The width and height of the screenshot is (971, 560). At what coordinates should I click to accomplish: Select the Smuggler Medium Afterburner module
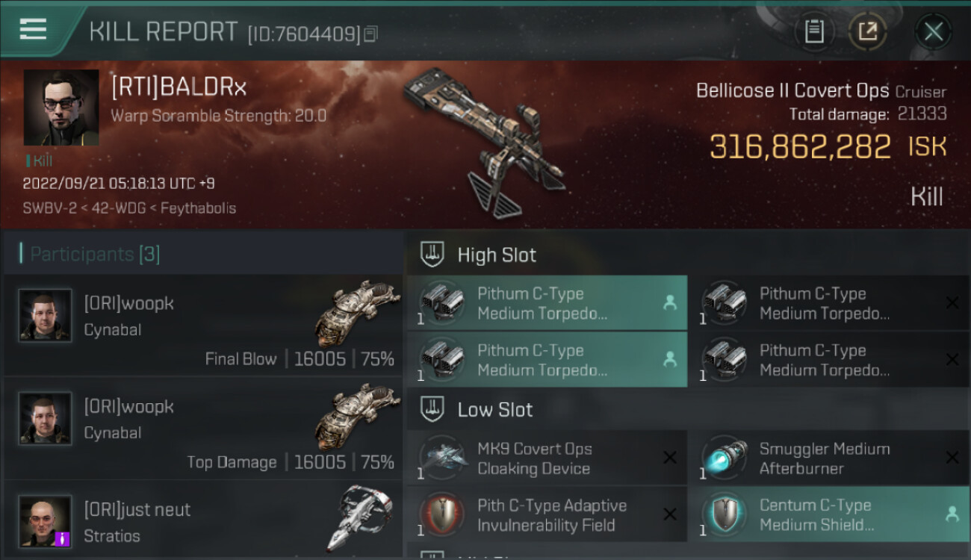click(828, 458)
